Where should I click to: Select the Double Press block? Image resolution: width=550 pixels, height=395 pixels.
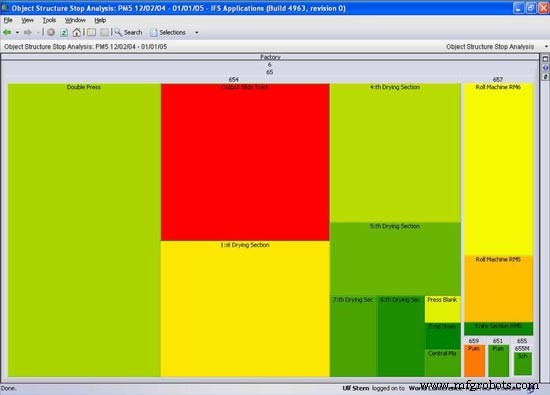pos(84,230)
